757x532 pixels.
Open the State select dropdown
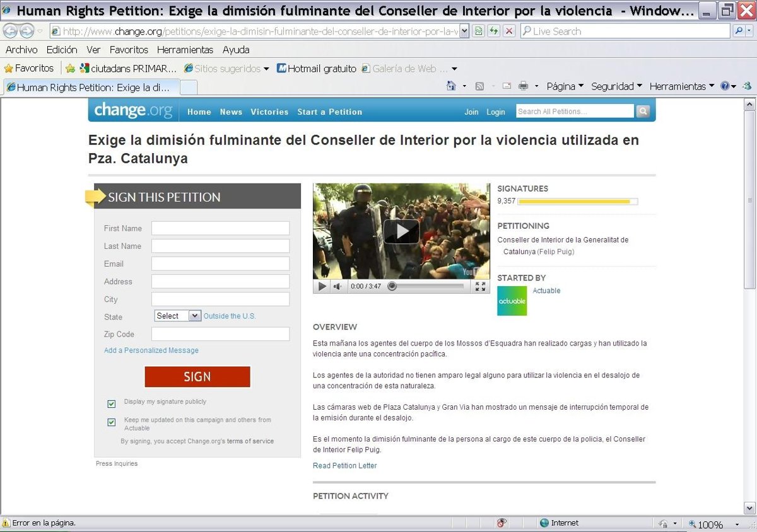click(177, 316)
